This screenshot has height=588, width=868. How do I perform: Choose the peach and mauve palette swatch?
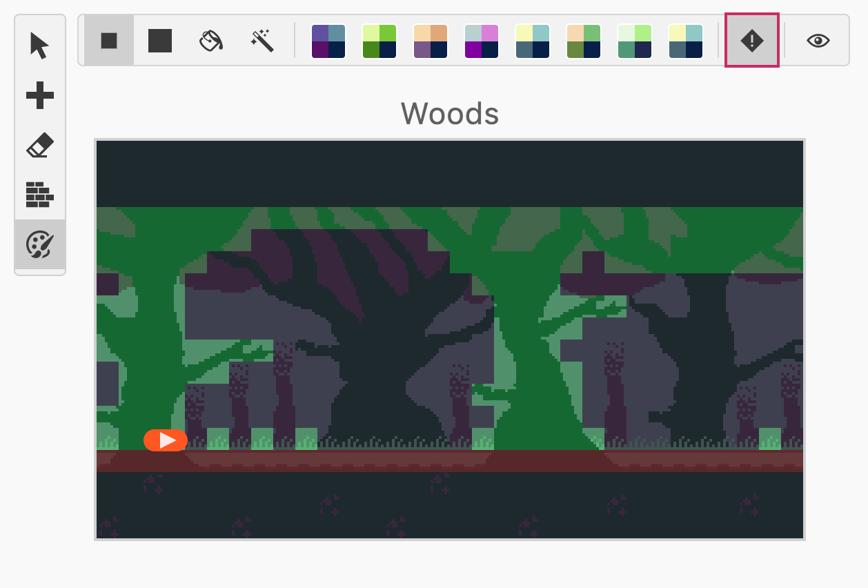431,41
